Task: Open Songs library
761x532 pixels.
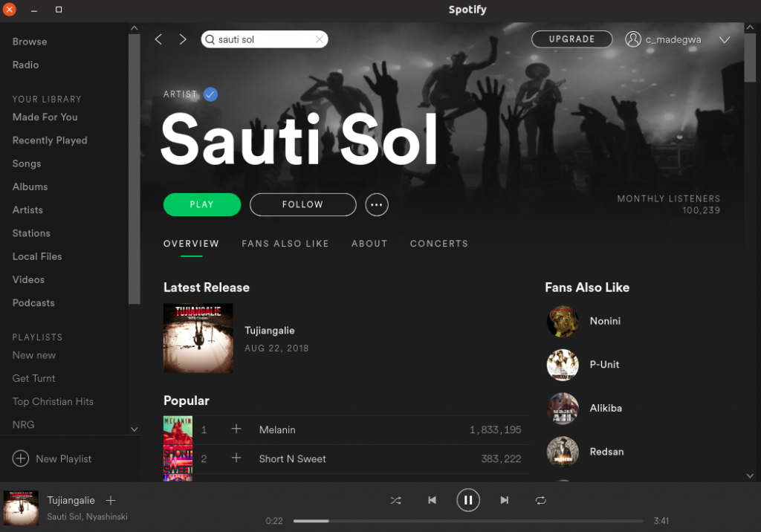Action: coord(27,163)
